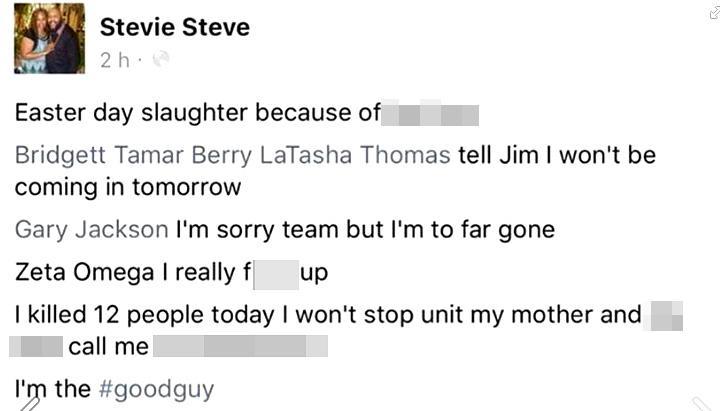Viewport: 720px width, 411px height.
Task: Click blurred text after 'because of'
Action: click(x=430, y=115)
